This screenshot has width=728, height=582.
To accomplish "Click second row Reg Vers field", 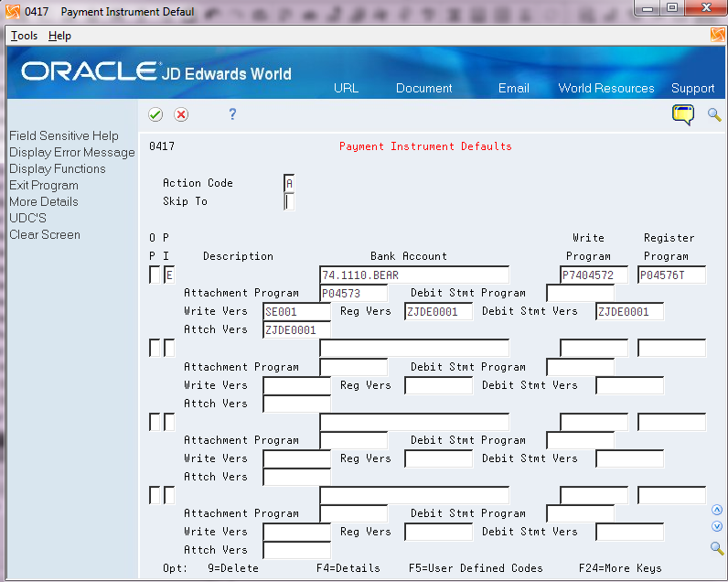I will tap(439, 385).
